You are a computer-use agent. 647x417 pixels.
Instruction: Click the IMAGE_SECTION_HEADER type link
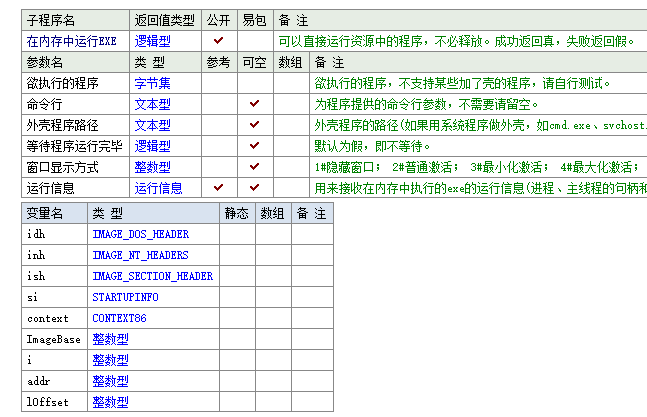152,276
